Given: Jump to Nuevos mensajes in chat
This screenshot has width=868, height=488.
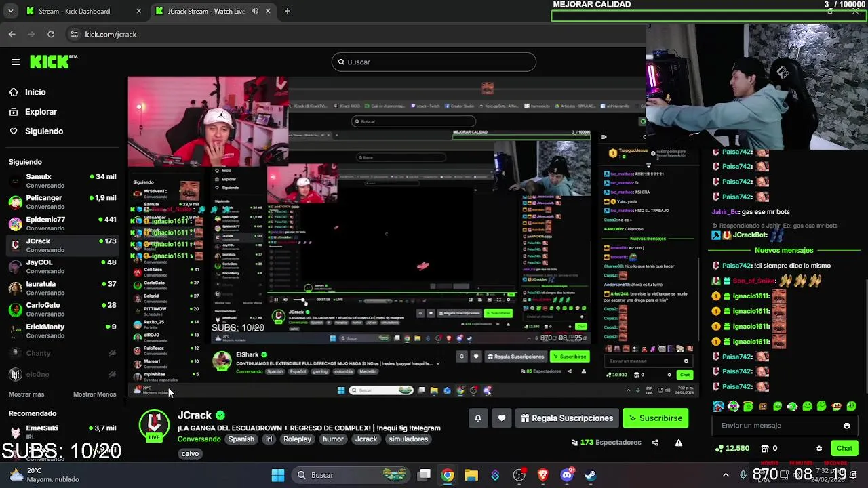Looking at the screenshot, I should tap(784, 251).
